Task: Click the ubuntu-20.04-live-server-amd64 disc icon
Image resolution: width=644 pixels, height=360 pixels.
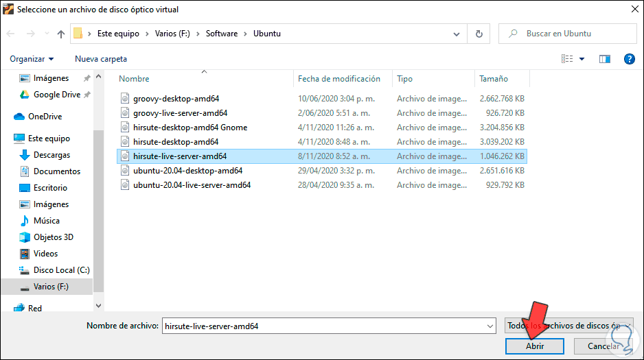Action: (x=125, y=185)
